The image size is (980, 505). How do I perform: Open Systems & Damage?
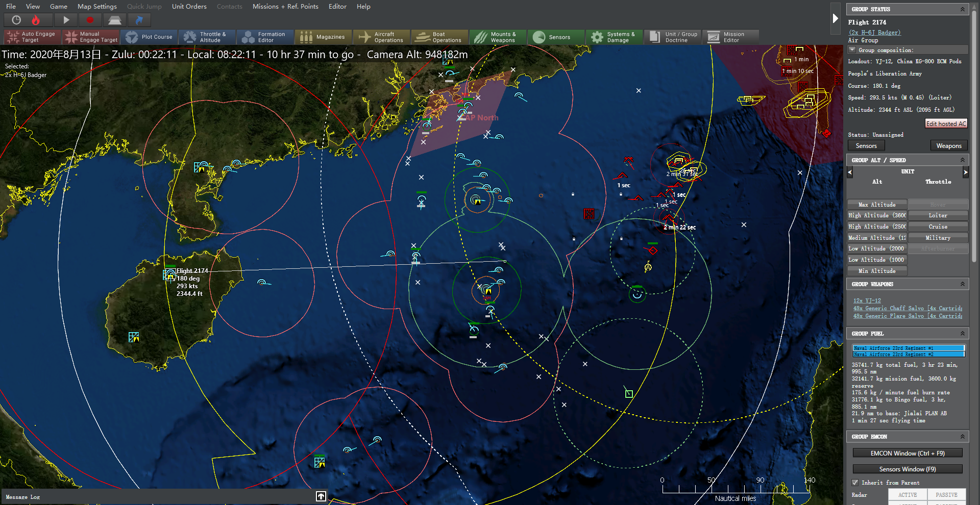point(616,37)
